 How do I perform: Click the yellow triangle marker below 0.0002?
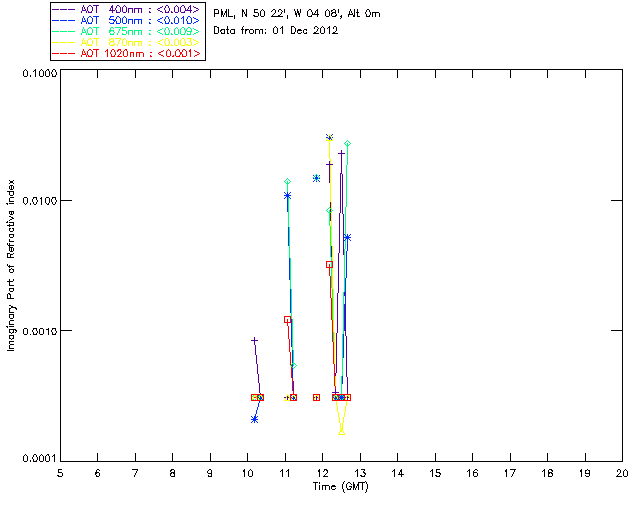(342, 432)
